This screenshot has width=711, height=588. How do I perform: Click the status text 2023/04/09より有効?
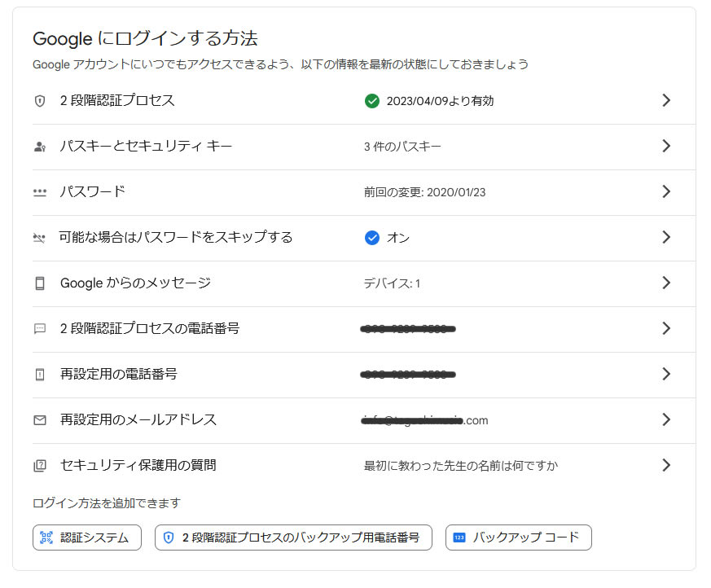[441, 101]
